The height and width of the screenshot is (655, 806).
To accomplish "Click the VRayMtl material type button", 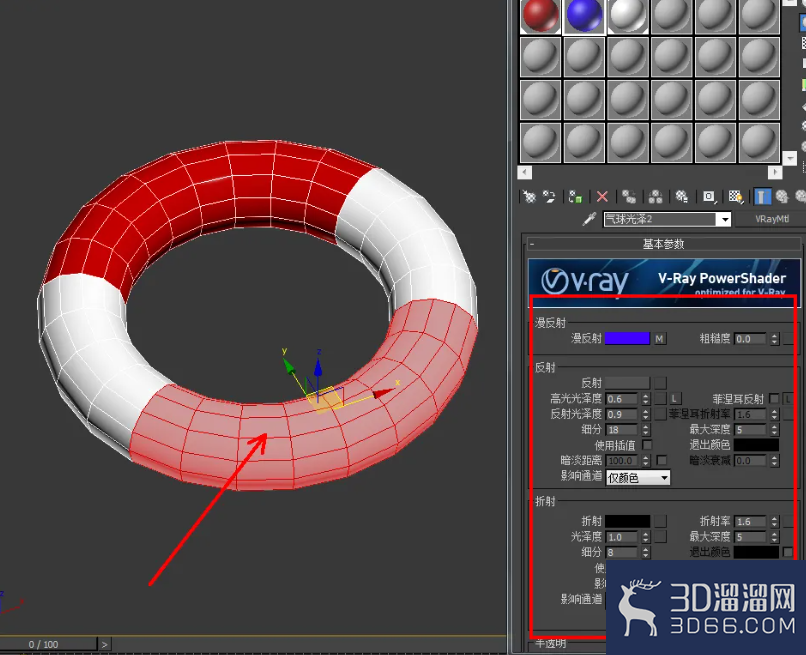I will point(772,219).
